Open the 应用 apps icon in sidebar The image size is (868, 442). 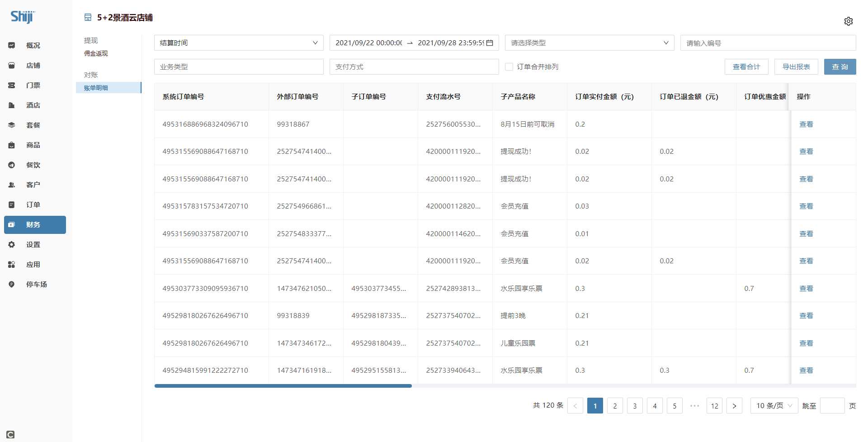pos(12,265)
